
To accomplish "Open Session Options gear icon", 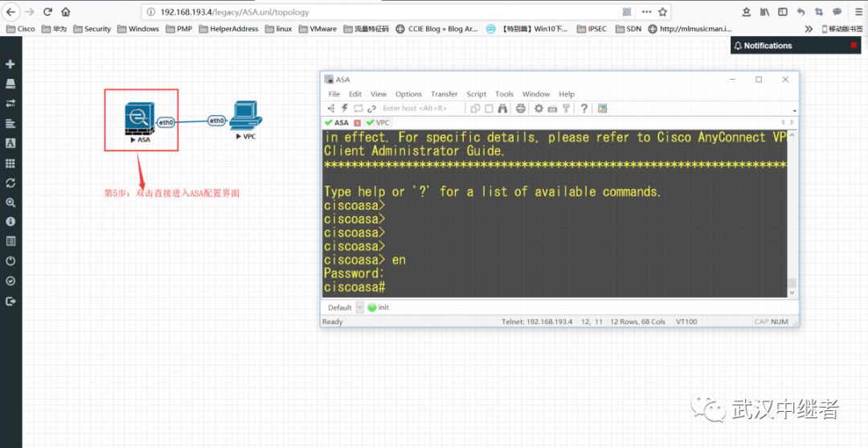I will [538, 109].
